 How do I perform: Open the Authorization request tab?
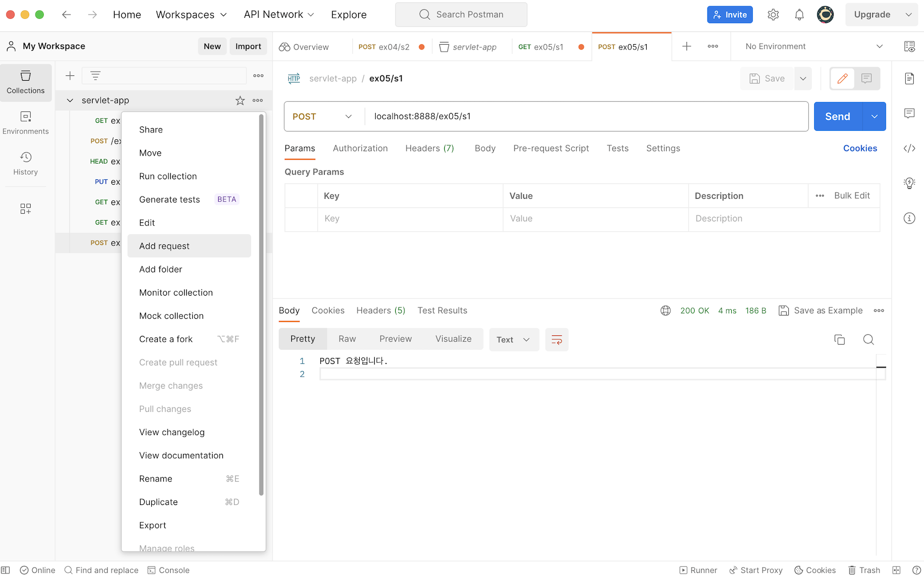tap(360, 149)
